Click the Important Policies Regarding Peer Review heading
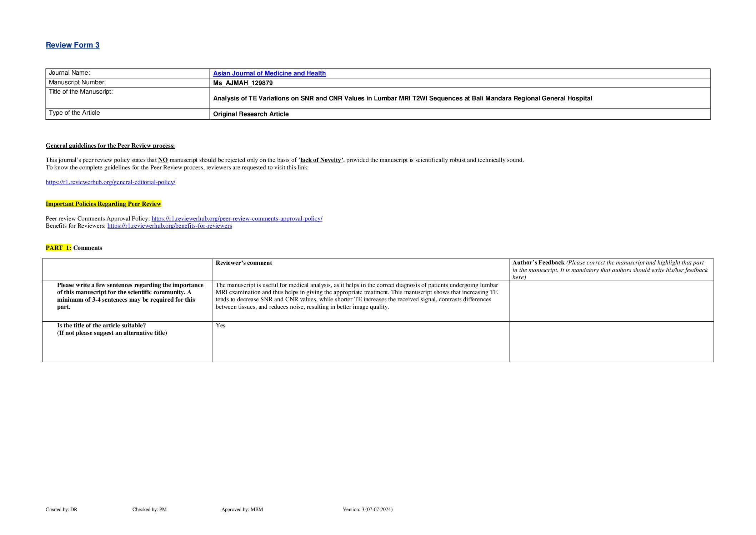Viewport: 756px width, 535px height. point(103,204)
